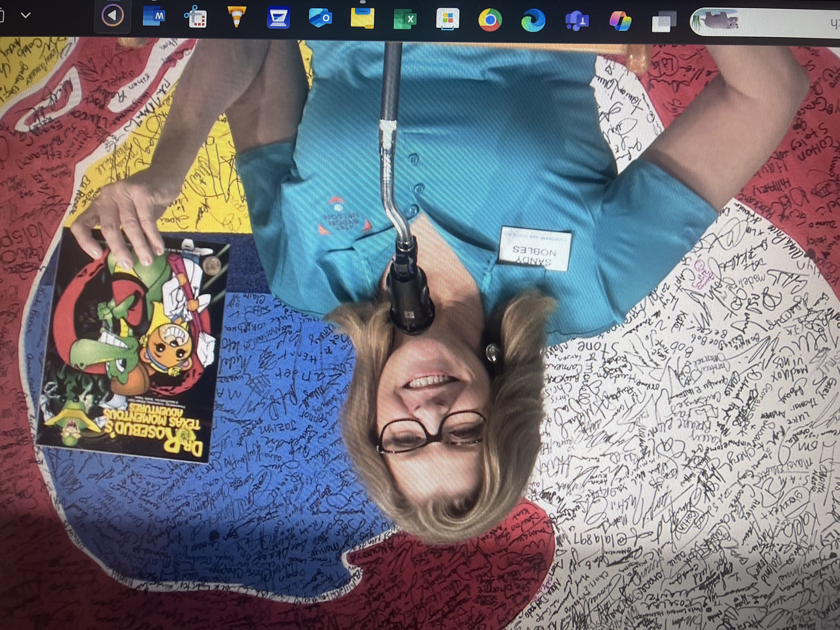Launch the Snipping Tool icon
840x630 pixels.
(x=196, y=17)
